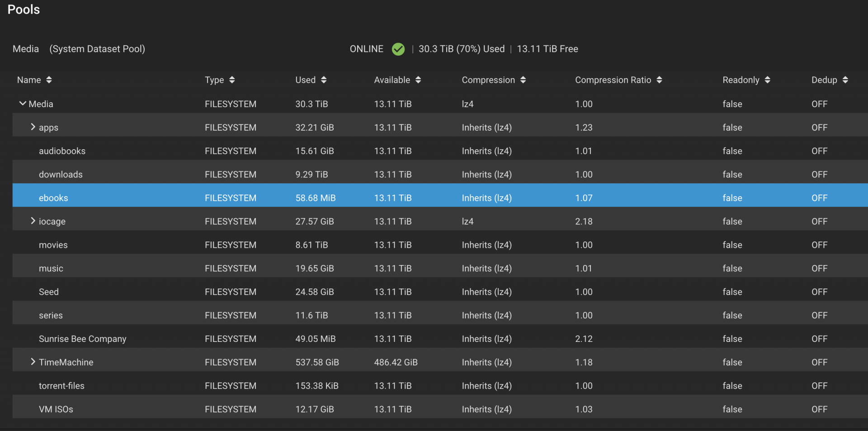868x431 pixels.
Task: Select the downloads dataset row
Action: 440,175
